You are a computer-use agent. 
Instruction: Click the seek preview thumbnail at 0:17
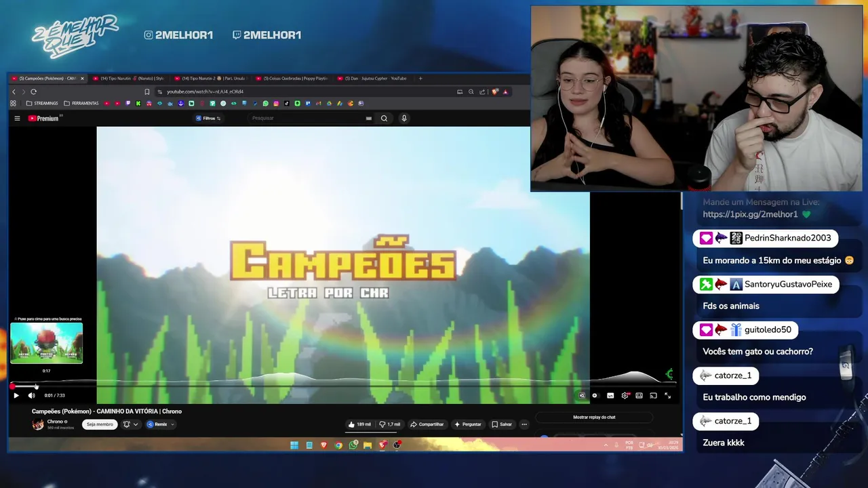(46, 343)
